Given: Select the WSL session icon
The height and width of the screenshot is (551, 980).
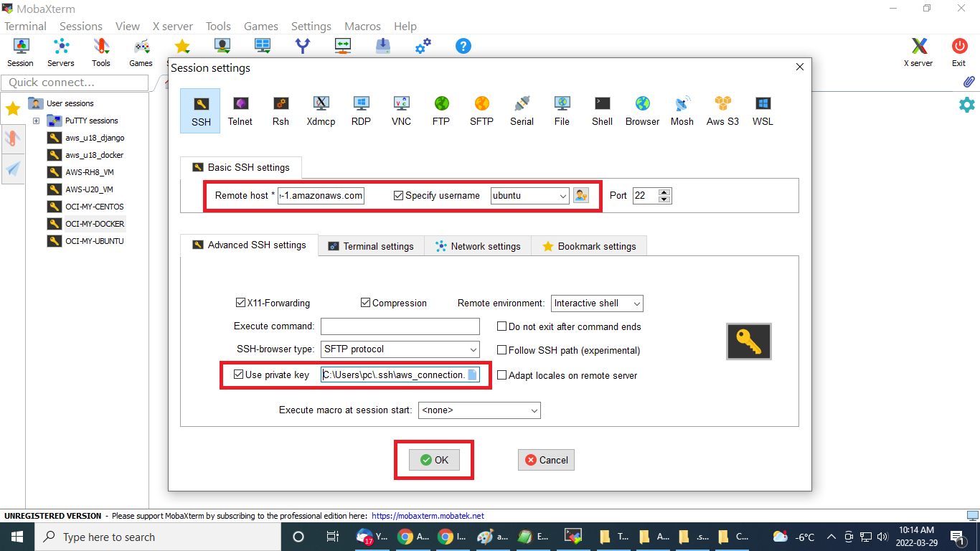Looking at the screenshot, I should 763,110.
